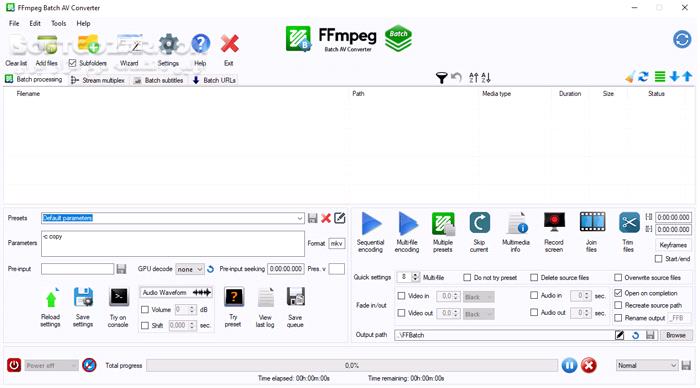700x388 pixels.
Task: Open the Tools menu
Action: [58, 23]
